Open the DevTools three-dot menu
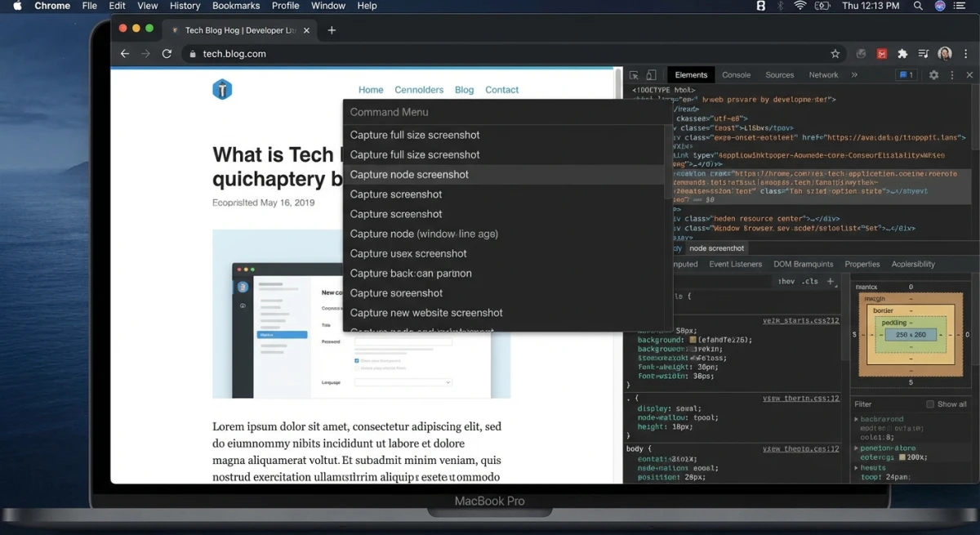 pos(951,75)
